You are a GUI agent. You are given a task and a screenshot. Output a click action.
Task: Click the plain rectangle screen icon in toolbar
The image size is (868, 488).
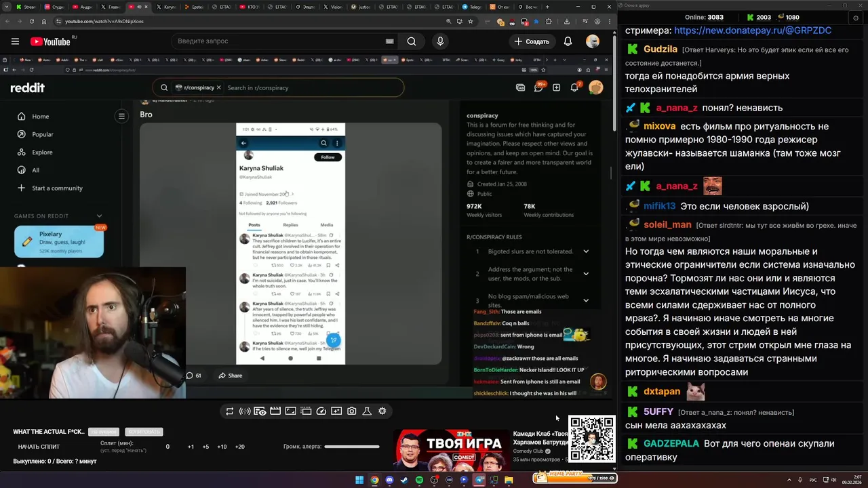pos(290,411)
